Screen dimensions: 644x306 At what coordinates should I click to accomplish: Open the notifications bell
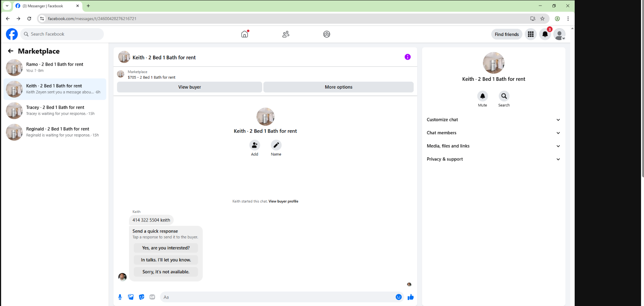[x=545, y=34]
